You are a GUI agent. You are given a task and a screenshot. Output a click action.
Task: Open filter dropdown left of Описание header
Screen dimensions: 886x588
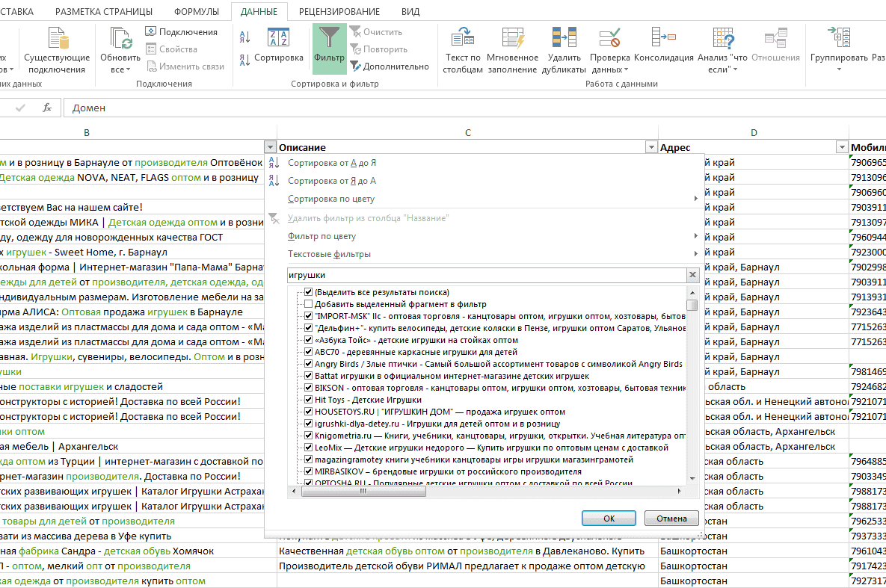click(269, 147)
